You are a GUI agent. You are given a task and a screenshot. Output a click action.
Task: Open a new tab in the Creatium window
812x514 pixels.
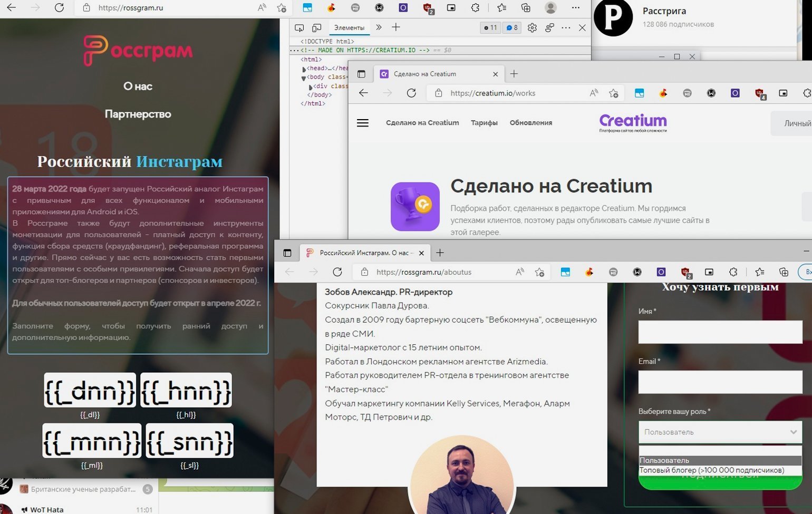[514, 74]
